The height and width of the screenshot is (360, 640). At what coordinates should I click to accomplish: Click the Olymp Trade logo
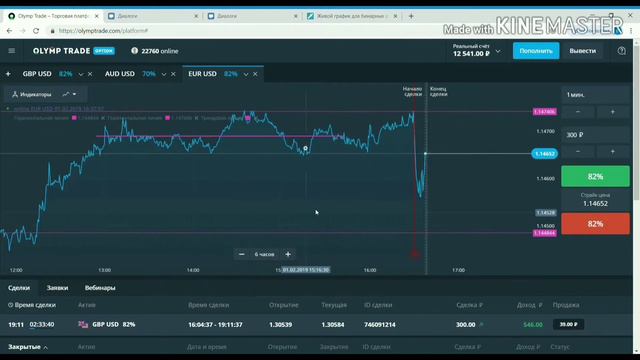pos(61,51)
